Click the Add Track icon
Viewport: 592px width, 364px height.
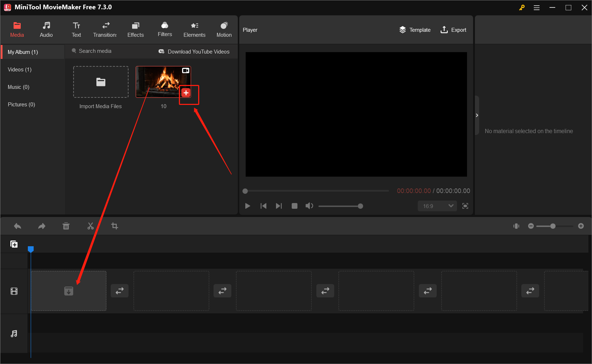click(14, 244)
